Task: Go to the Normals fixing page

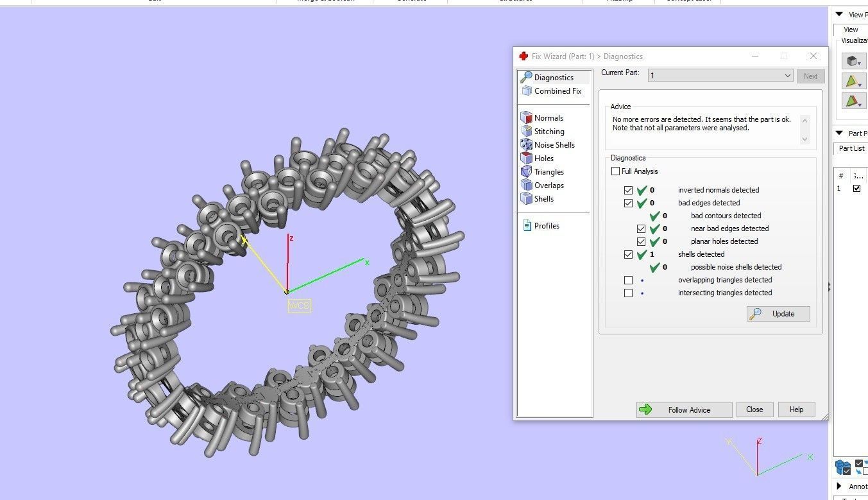Action: click(x=549, y=118)
